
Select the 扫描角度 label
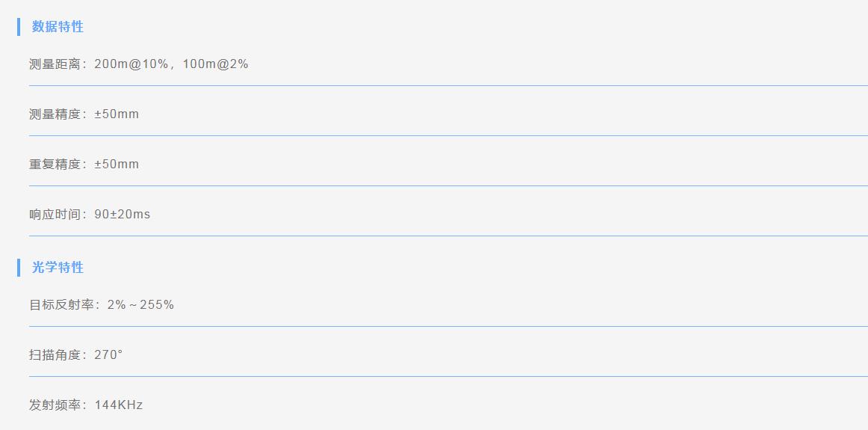55,354
